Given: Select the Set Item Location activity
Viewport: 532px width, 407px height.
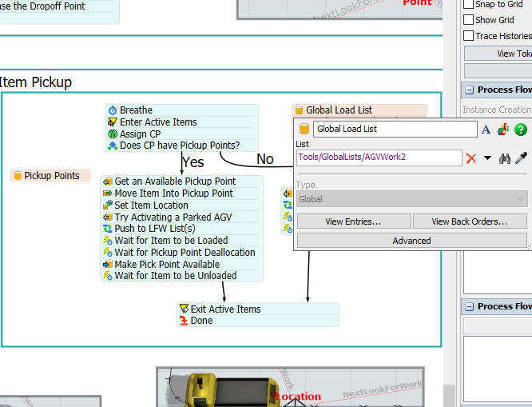Looking at the screenshot, I should [x=182, y=205].
